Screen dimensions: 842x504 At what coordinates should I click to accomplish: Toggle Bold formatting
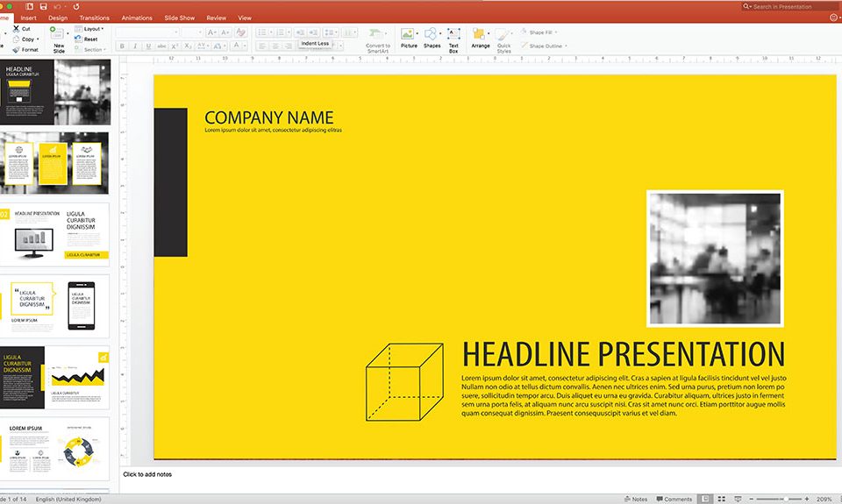123,46
